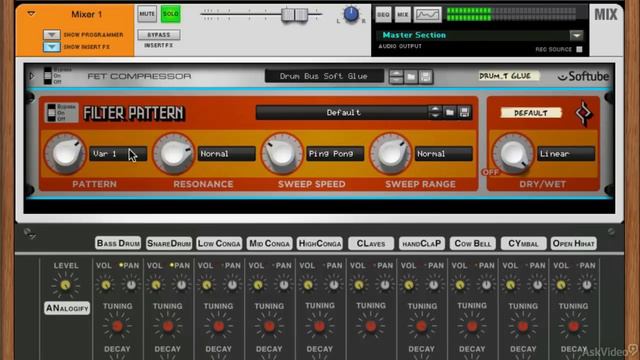Click the SEQ button in the mixer
The width and height of the screenshot is (640, 360).
click(383, 15)
